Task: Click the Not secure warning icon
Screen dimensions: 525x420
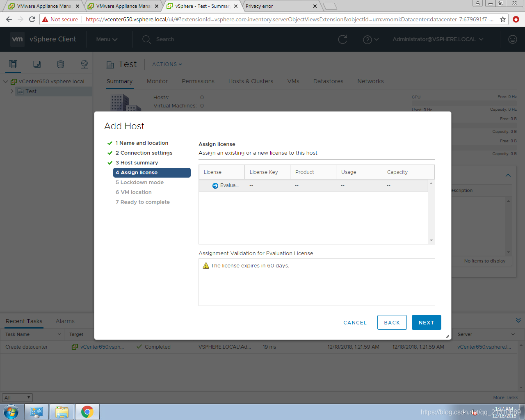Action: point(45,19)
